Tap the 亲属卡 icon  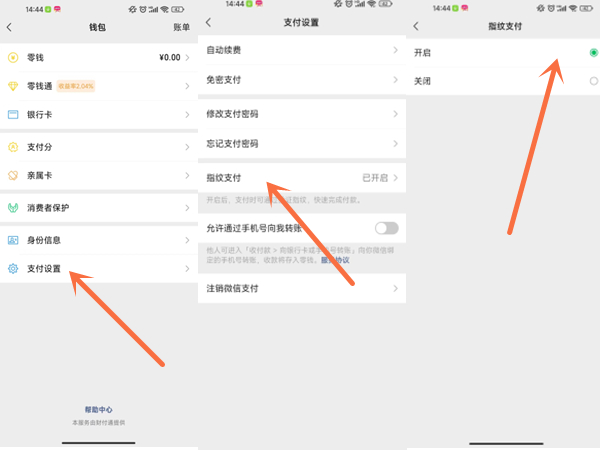click(x=13, y=175)
